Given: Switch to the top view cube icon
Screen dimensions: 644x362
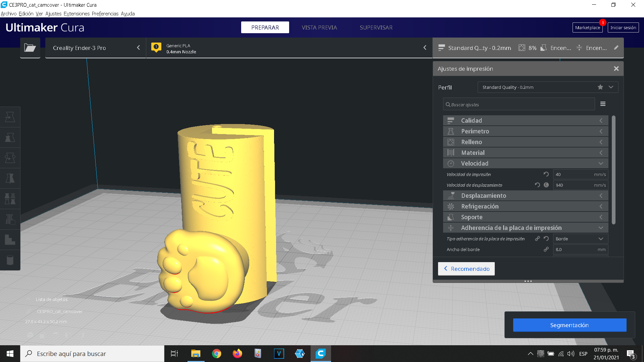Looking at the screenshot, I should coord(56,335).
